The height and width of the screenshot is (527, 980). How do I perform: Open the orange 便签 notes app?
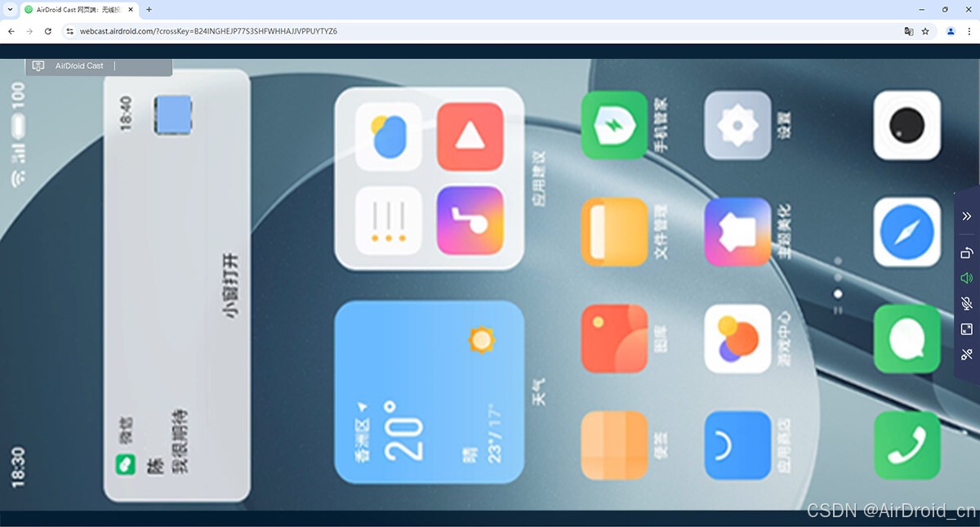click(x=614, y=445)
